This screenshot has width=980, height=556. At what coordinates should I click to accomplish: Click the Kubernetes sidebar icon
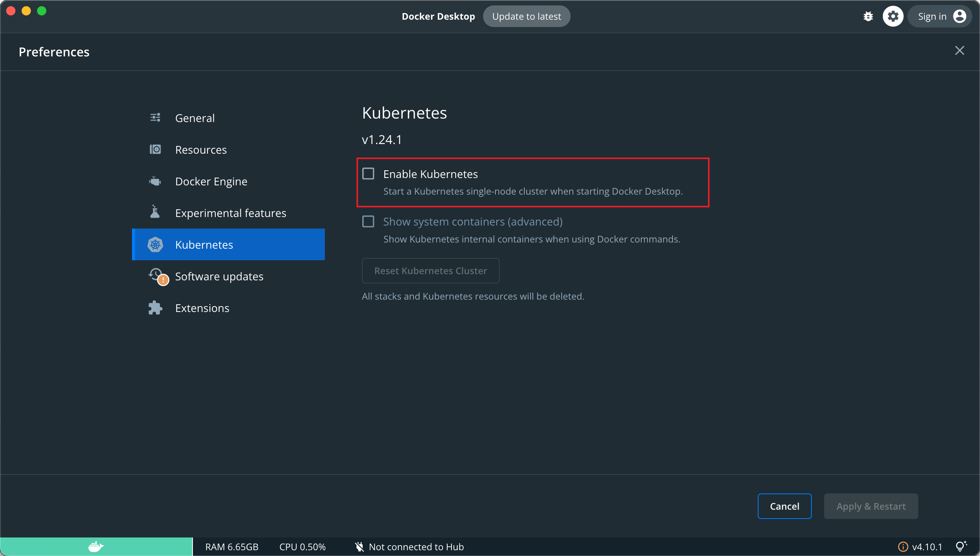click(155, 244)
